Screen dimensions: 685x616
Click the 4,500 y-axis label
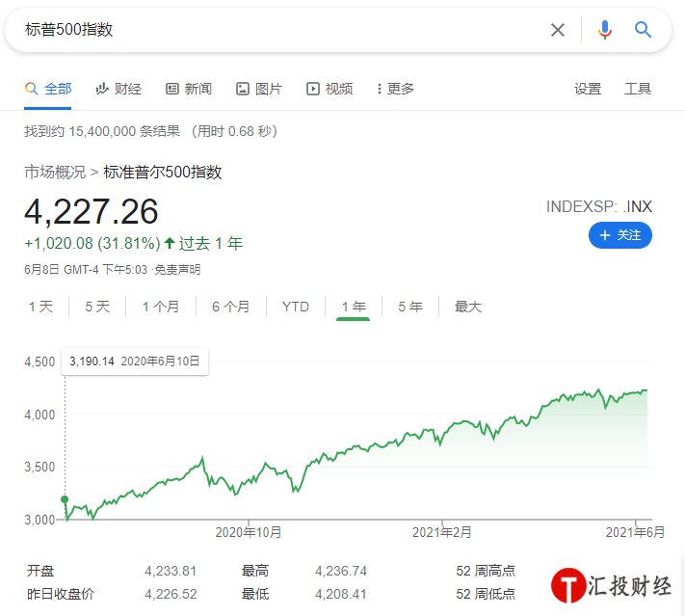pyautogui.click(x=40, y=362)
